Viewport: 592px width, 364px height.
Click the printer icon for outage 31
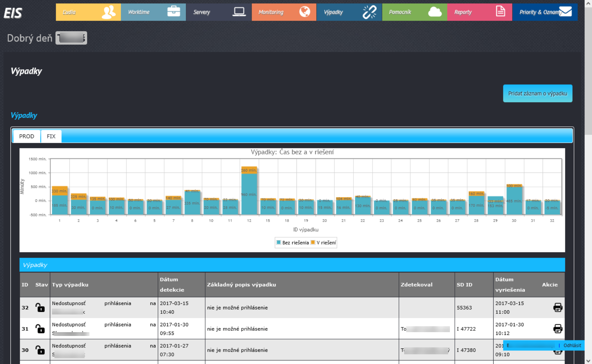pos(558,329)
